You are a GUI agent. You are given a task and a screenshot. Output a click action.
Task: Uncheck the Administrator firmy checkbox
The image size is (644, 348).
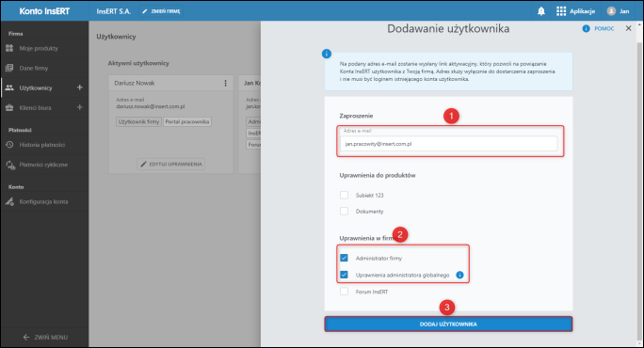point(345,258)
